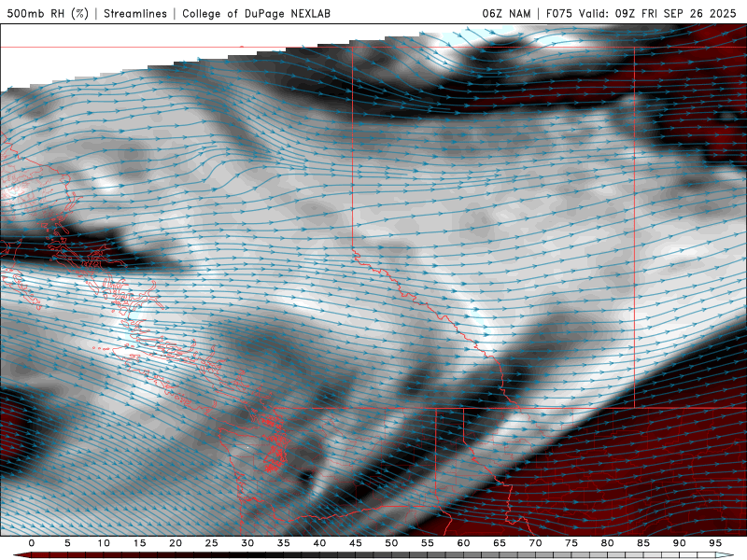The image size is (747, 560).
Task: Click the "80" value on the colorbar scale
Action: pyautogui.click(x=608, y=543)
